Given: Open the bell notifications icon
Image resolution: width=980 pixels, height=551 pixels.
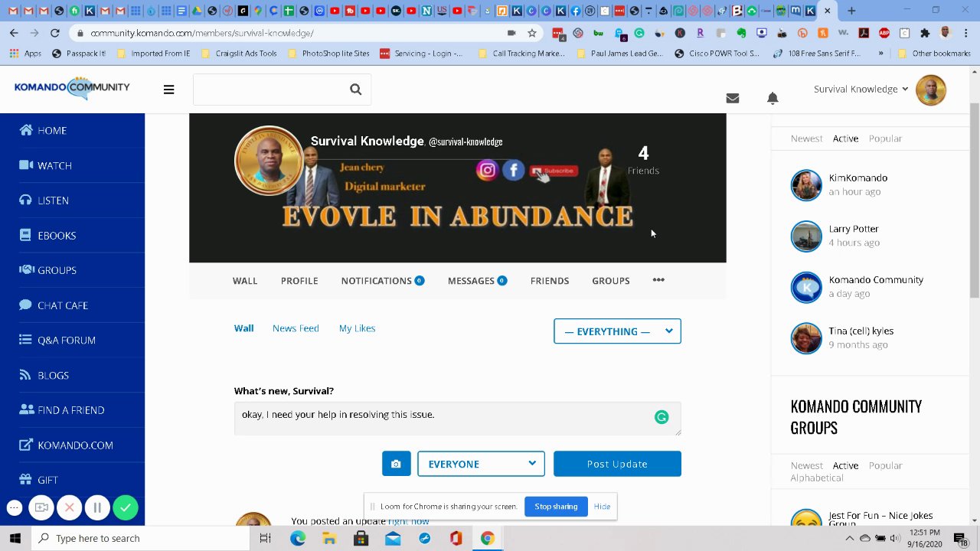Looking at the screenshot, I should pyautogui.click(x=773, y=98).
